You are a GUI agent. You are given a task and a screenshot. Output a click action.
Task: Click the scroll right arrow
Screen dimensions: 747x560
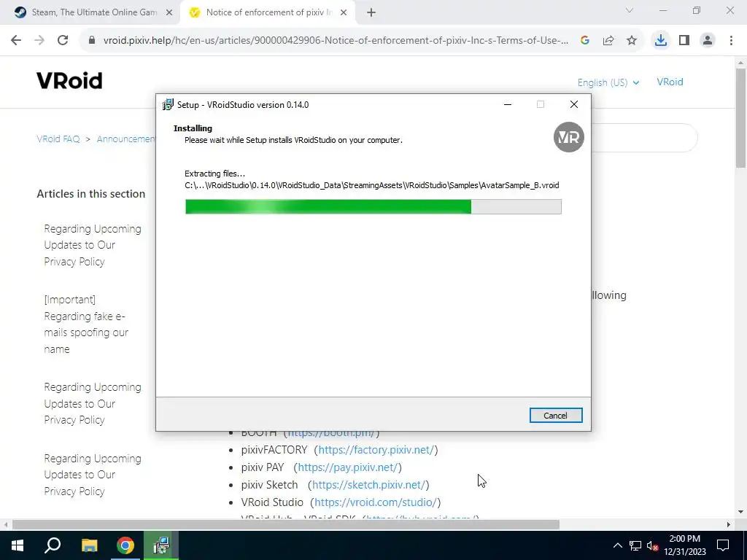pyautogui.click(x=729, y=524)
